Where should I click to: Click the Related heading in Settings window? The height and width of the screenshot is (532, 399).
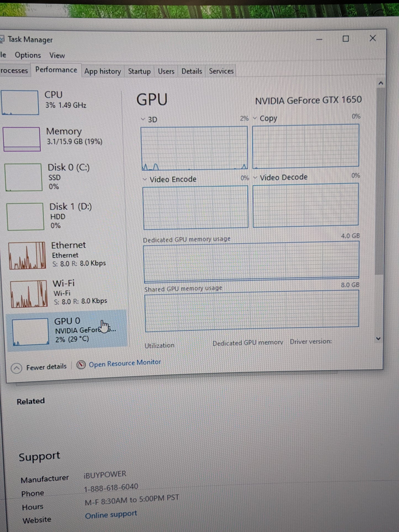tap(31, 401)
